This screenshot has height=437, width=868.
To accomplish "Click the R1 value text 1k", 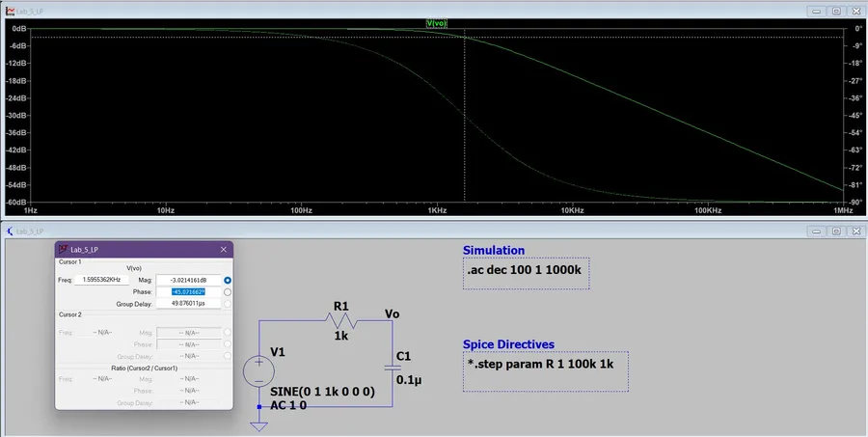I will click(x=341, y=335).
